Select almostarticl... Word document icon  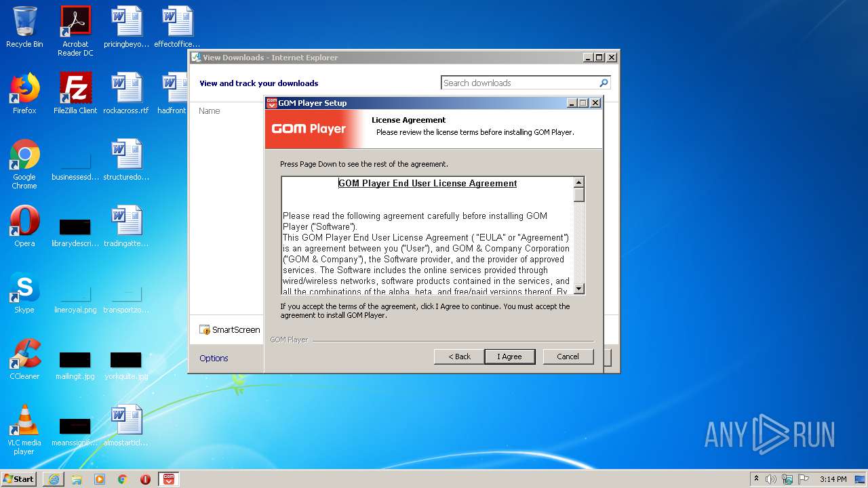[x=126, y=426]
